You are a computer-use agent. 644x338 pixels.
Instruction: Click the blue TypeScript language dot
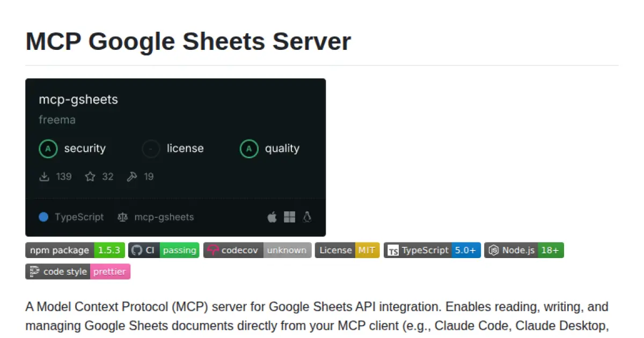[43, 217]
